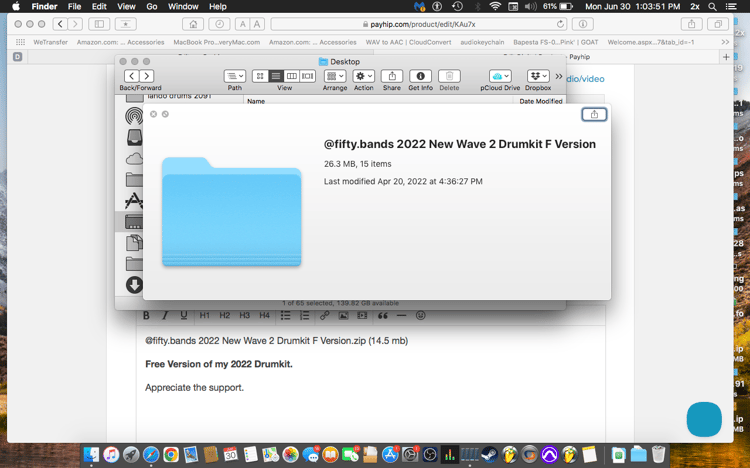Toggle bold formatting in Payhip editor

(x=146, y=315)
